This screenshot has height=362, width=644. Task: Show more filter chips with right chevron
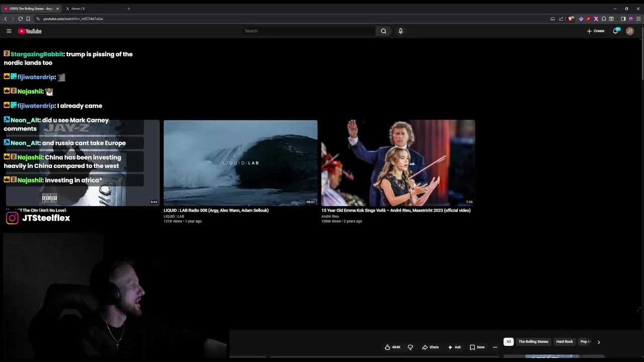point(598,342)
